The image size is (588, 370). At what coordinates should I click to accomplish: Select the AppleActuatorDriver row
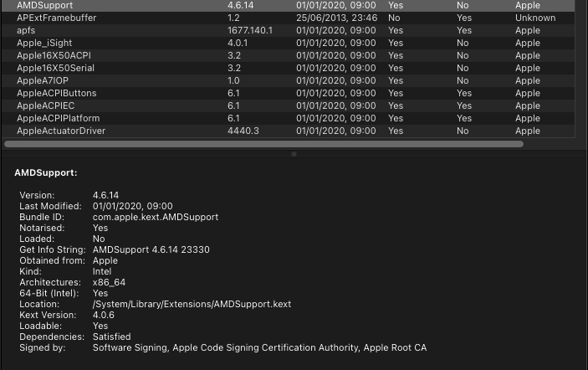tap(288, 131)
